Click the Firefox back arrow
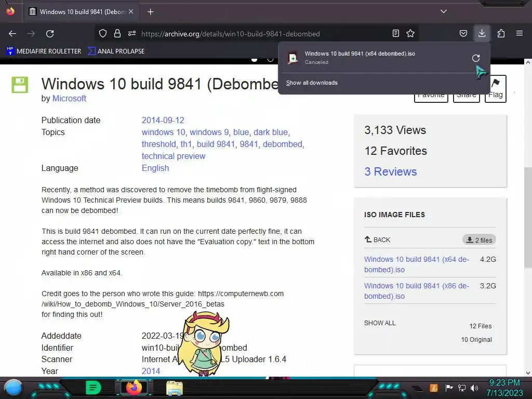Image resolution: width=532 pixels, height=399 pixels. click(12, 34)
